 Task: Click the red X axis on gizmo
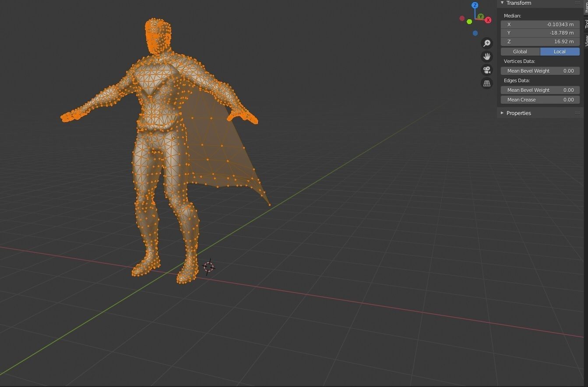488,20
